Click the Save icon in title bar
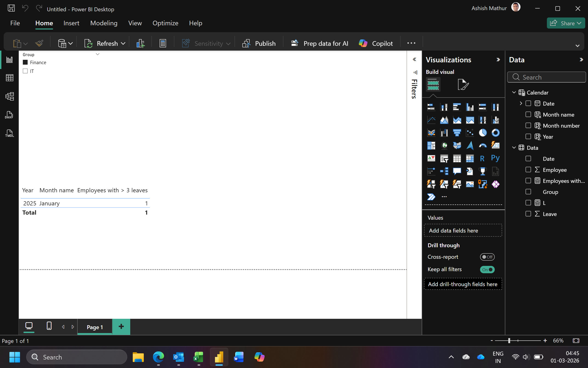Viewport: 588px width, 368px height. click(x=11, y=9)
